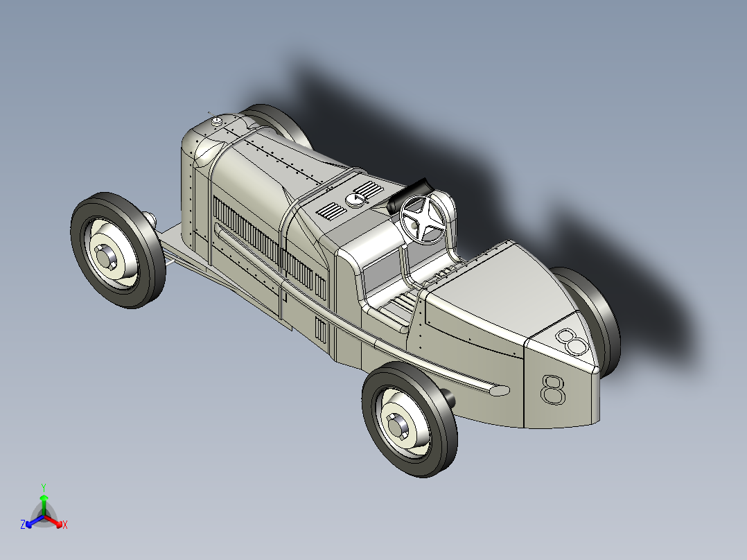Select the number 8 on the tail's side face
747x560 pixels.
point(553,390)
